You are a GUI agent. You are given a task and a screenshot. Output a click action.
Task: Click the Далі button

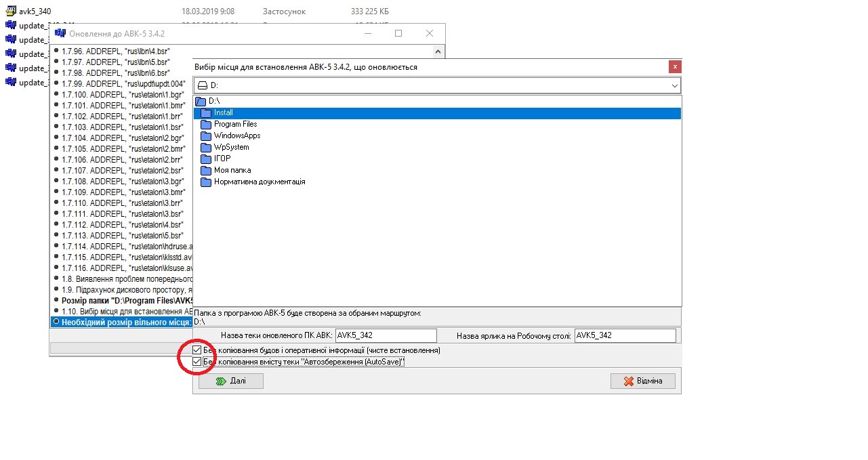pos(231,381)
